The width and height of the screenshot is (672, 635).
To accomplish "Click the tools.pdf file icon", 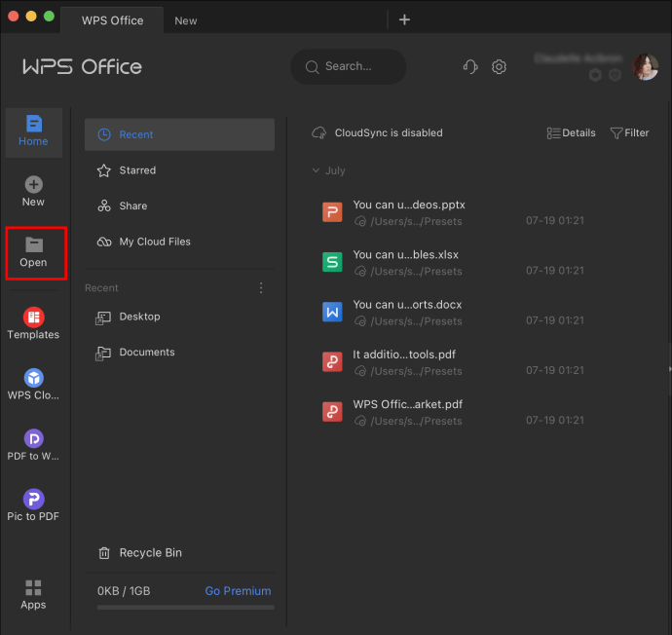I will [x=332, y=362].
